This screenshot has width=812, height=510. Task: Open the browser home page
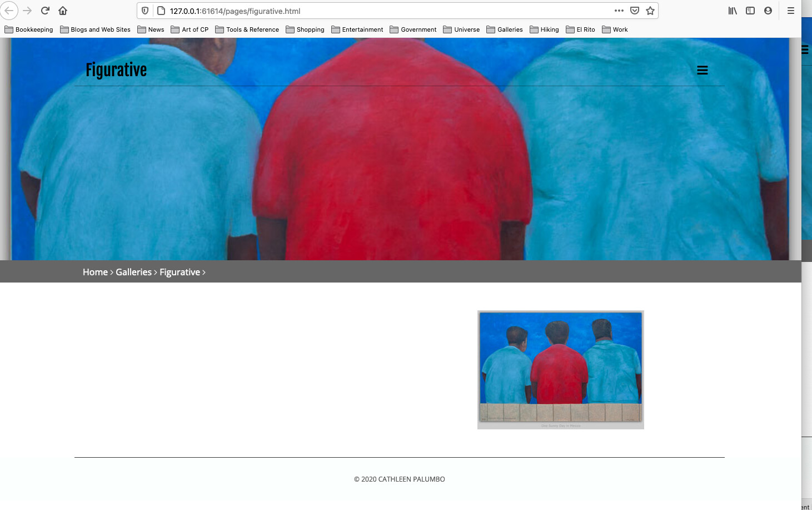(63, 11)
